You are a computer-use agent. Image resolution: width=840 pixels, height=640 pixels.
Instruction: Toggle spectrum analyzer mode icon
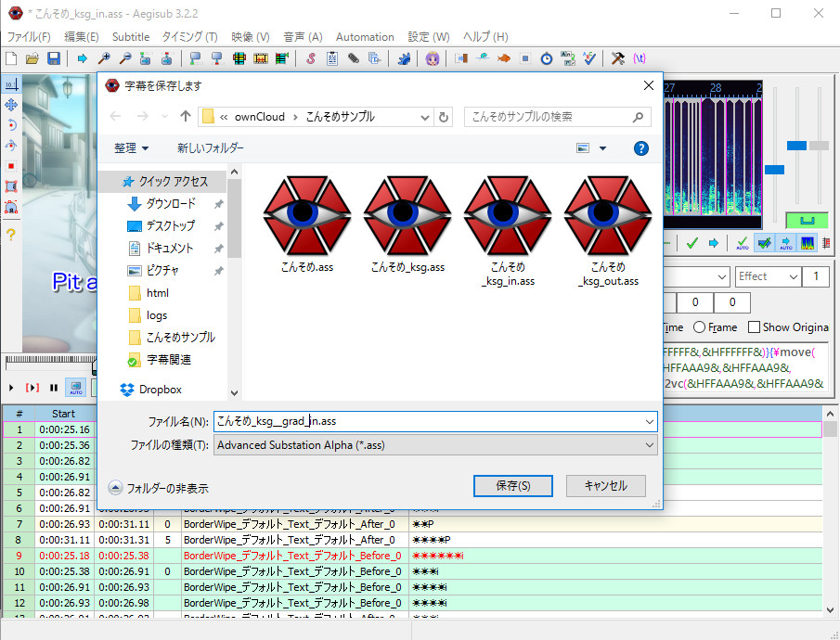click(808, 244)
